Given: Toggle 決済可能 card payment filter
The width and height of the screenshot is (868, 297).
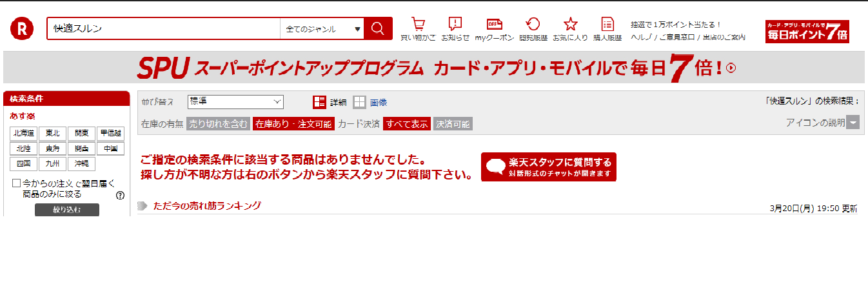Looking at the screenshot, I should (x=453, y=124).
